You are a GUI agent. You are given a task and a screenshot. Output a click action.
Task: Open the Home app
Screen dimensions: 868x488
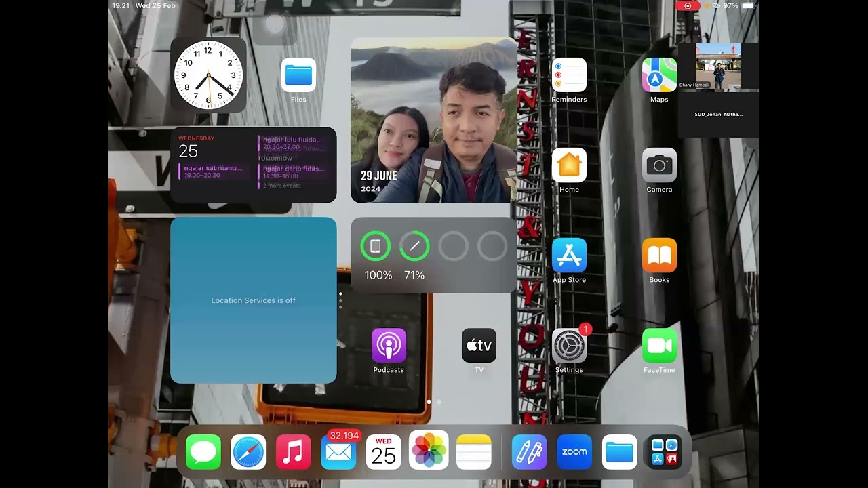coord(569,165)
